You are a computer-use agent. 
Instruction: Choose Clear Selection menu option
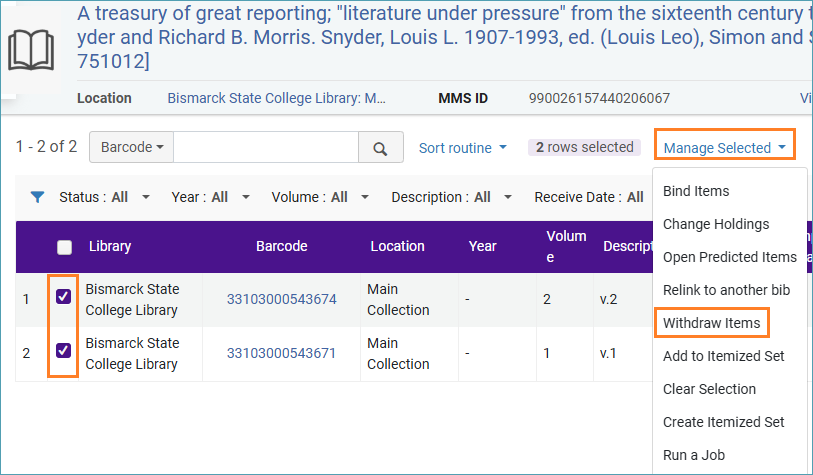709,389
